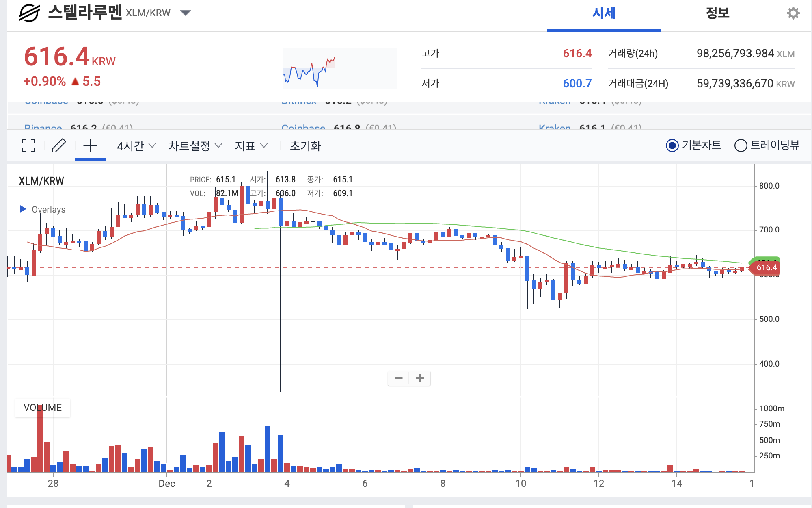The image size is (812, 508).
Task: Open the 차트설정 dropdown
Action: click(195, 146)
